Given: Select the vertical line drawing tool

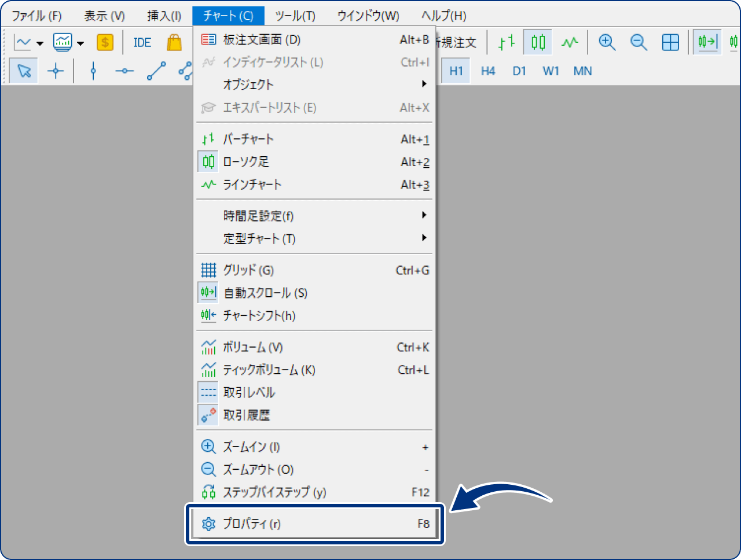Looking at the screenshot, I should (94, 71).
